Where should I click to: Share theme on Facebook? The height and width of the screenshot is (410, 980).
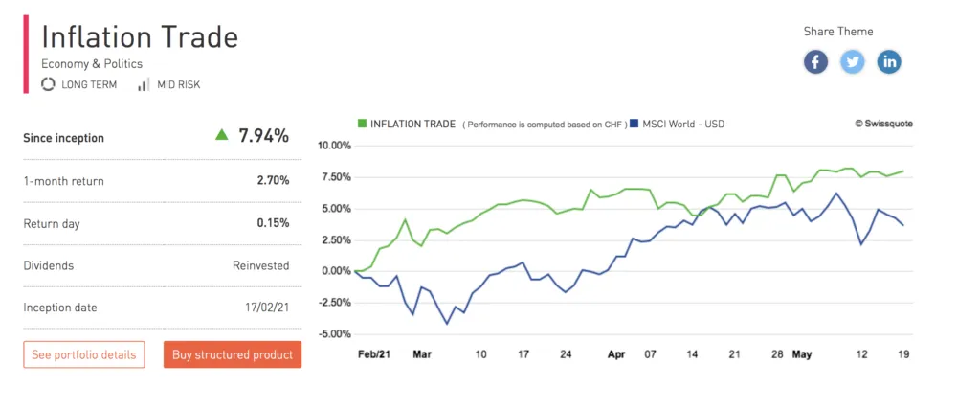(x=815, y=62)
